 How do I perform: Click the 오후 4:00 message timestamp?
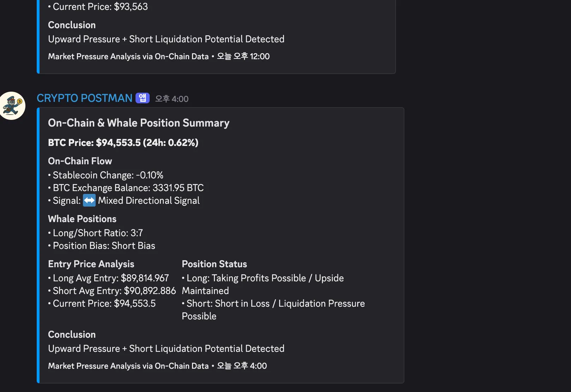172,99
